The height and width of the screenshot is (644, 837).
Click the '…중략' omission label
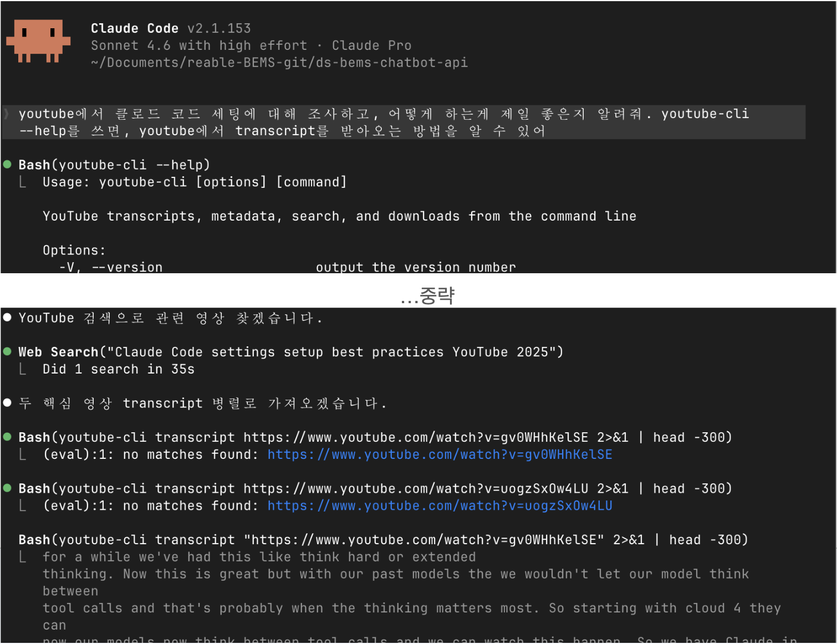click(427, 295)
